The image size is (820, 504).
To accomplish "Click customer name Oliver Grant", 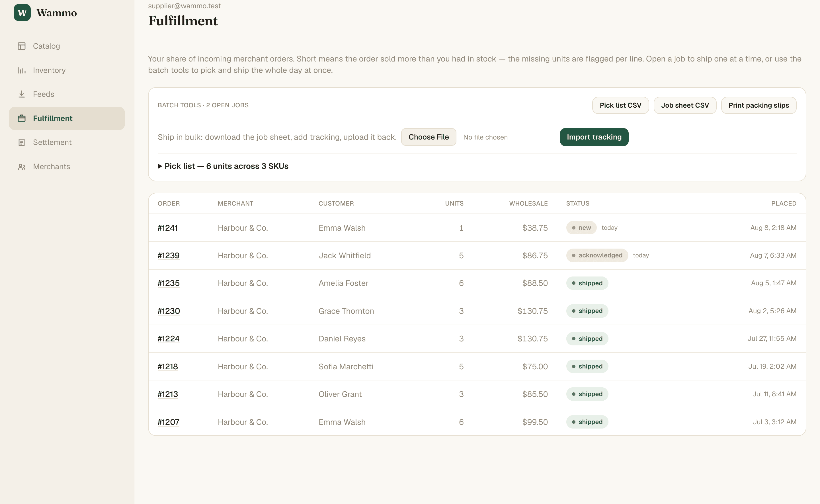I will pos(340,394).
